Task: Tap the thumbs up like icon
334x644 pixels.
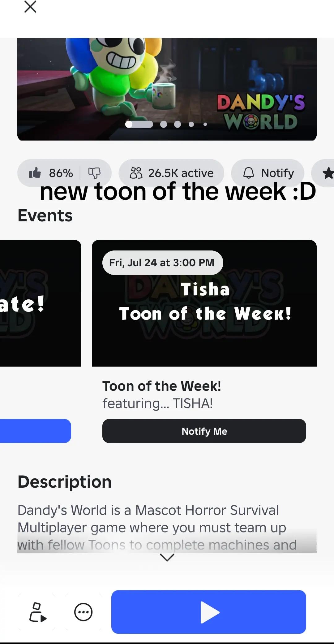Action: coord(35,173)
